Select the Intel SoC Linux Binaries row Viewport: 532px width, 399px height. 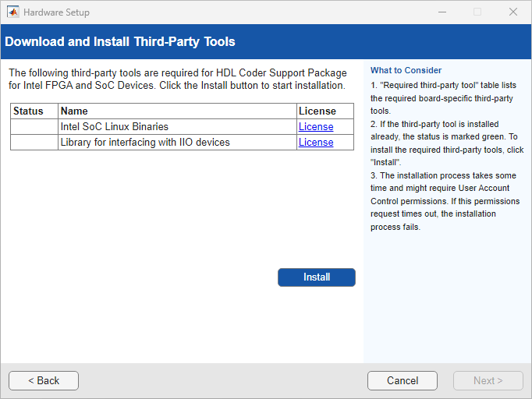pyautogui.click(x=115, y=127)
